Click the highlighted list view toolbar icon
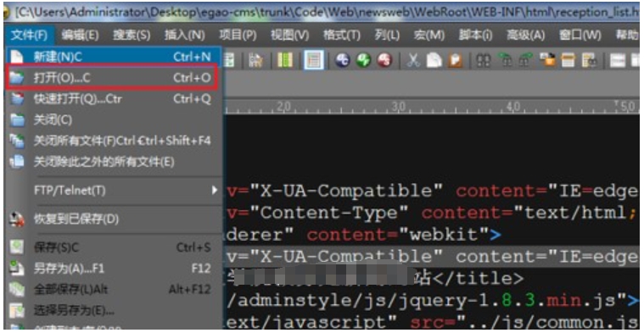644x333 pixels. click(x=314, y=61)
